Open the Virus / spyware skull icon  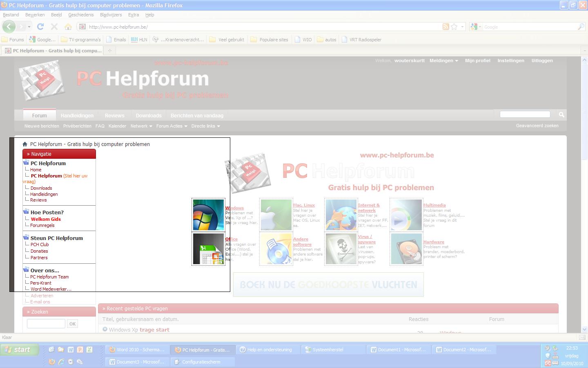[341, 249]
